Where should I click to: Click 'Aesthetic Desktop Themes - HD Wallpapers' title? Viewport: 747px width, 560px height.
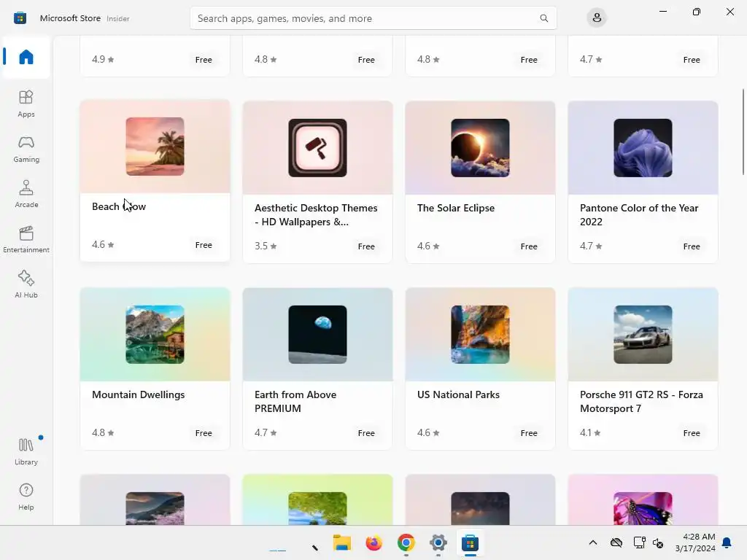(x=316, y=215)
